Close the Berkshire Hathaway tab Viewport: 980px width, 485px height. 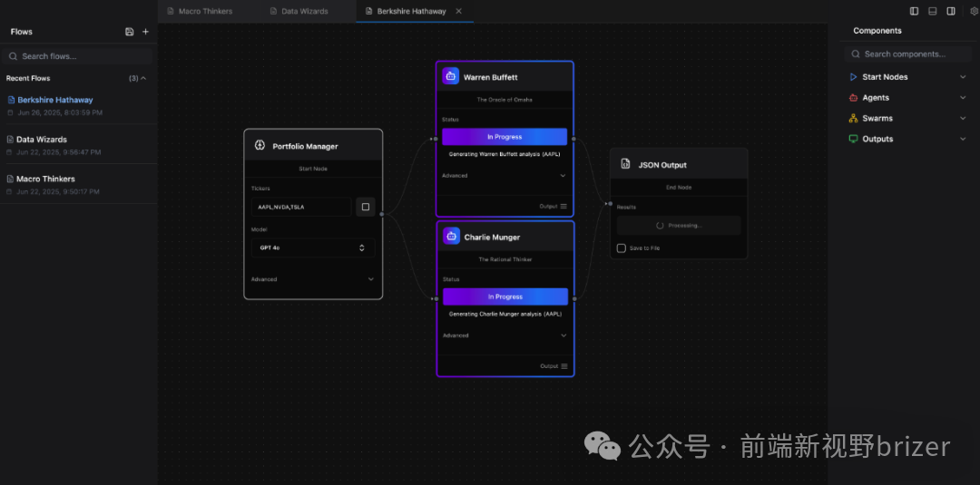[x=459, y=11]
